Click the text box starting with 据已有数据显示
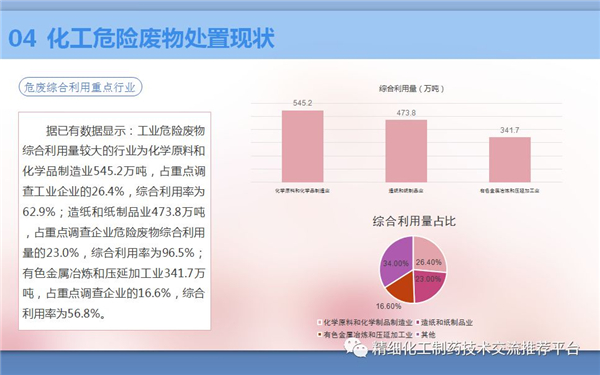This screenshot has width=600, height=375. [114, 221]
